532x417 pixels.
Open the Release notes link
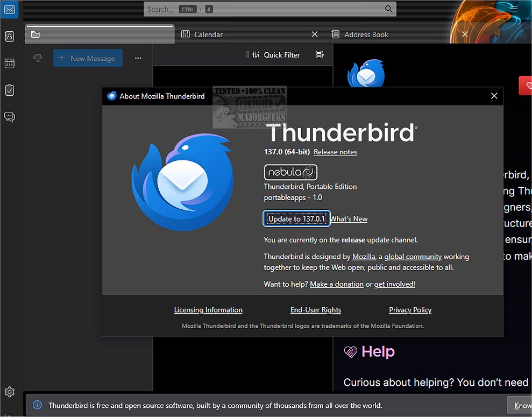click(x=335, y=152)
